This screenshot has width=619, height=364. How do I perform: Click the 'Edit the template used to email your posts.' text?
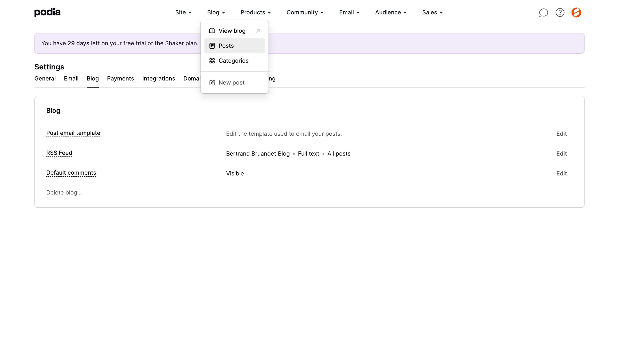[x=284, y=134]
